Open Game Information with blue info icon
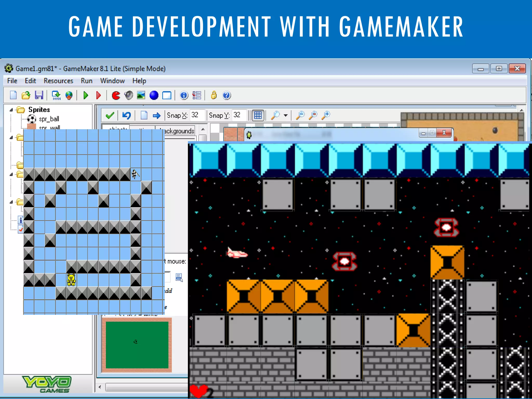Screen dimensions: 532x399 click(x=184, y=95)
